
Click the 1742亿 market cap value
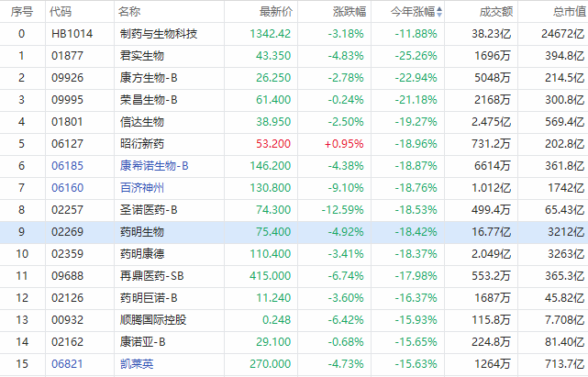pyautogui.click(x=566, y=187)
